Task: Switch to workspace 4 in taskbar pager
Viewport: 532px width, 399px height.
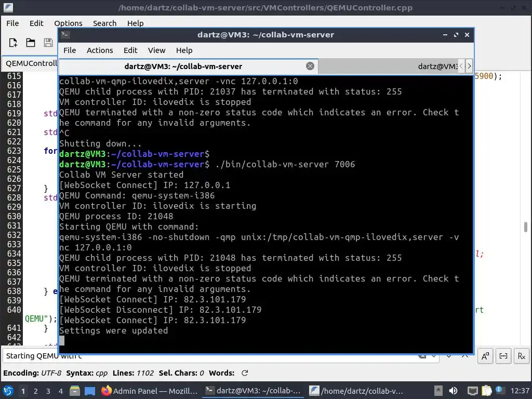Action: 61,391
